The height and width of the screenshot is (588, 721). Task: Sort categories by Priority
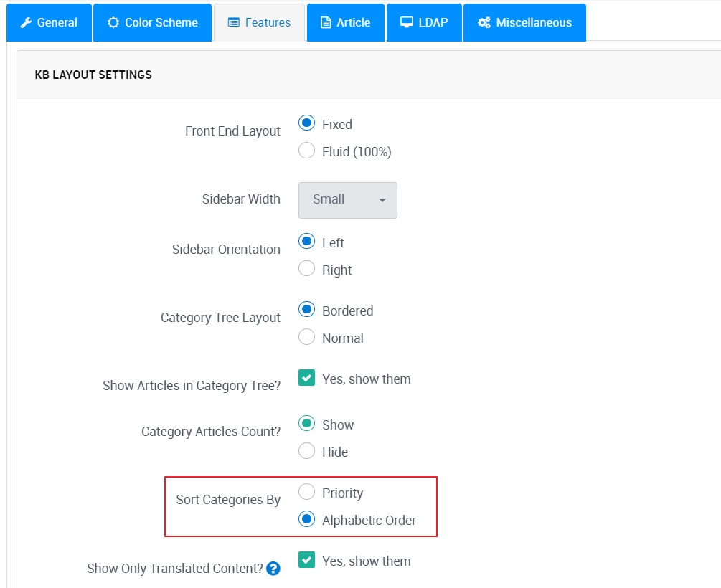click(x=306, y=492)
